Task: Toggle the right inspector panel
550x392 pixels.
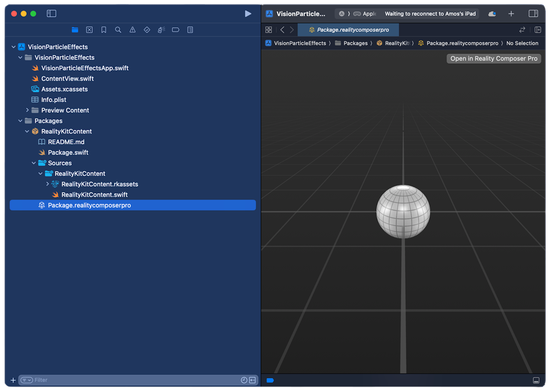Action: click(x=533, y=13)
